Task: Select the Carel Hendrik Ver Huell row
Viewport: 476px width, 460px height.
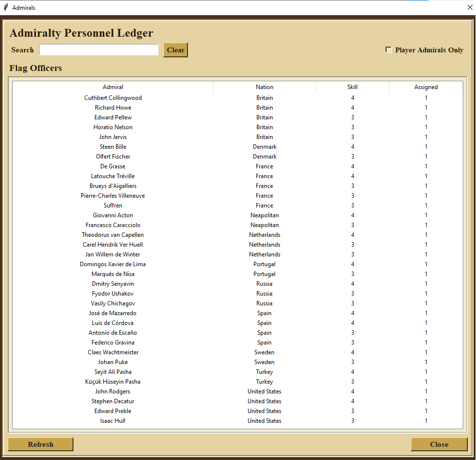Action: click(x=238, y=245)
